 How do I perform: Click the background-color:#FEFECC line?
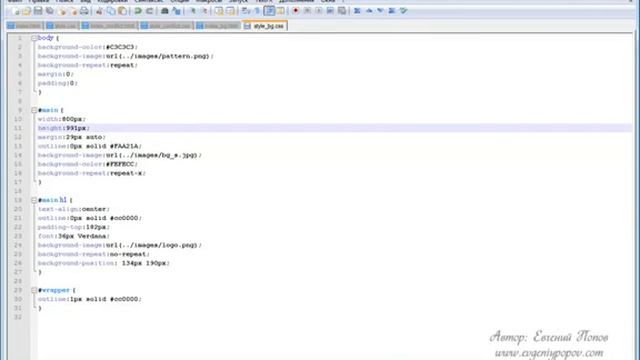pos(88,164)
